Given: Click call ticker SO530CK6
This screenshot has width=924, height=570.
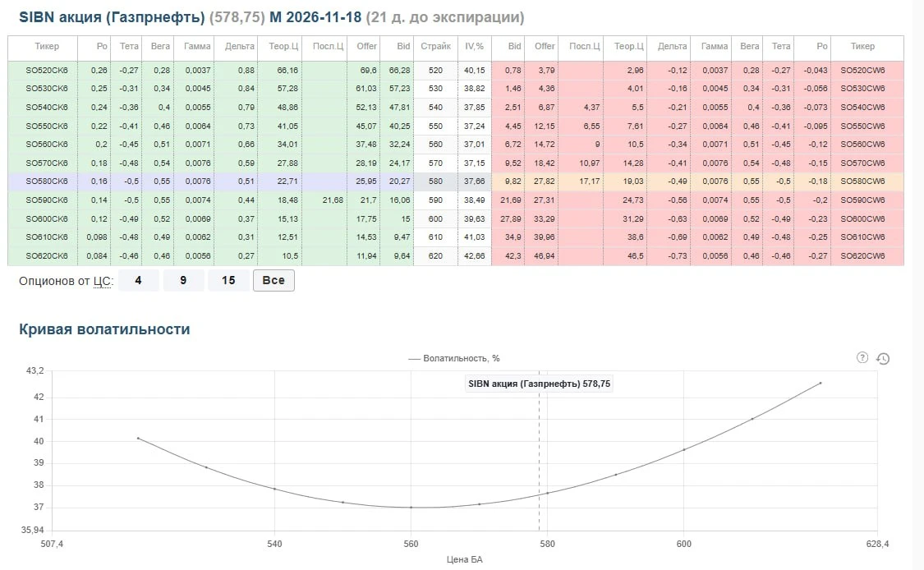Looking at the screenshot, I should coord(47,89).
